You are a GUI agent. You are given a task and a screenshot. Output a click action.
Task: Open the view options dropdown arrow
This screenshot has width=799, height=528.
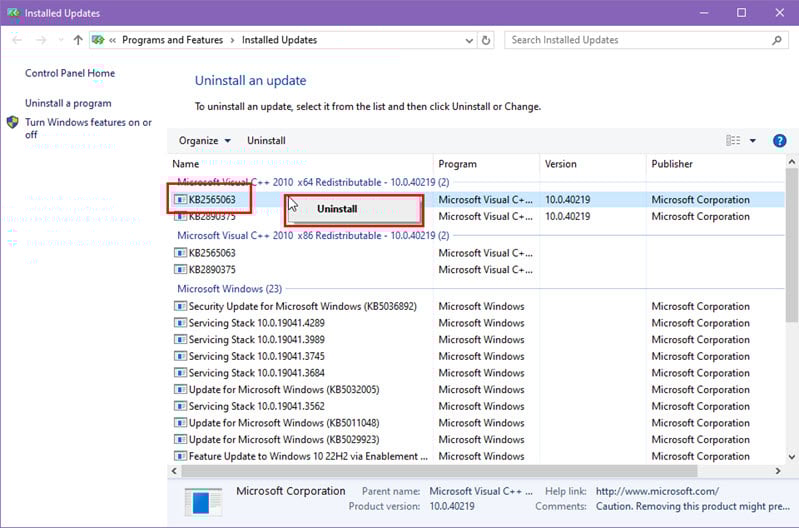click(753, 141)
